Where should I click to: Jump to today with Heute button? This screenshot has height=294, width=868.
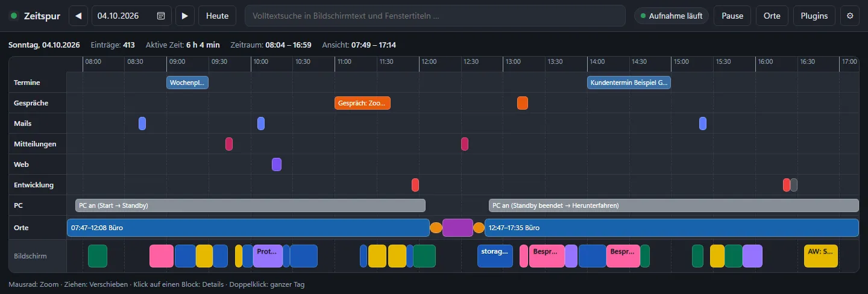pyautogui.click(x=217, y=16)
